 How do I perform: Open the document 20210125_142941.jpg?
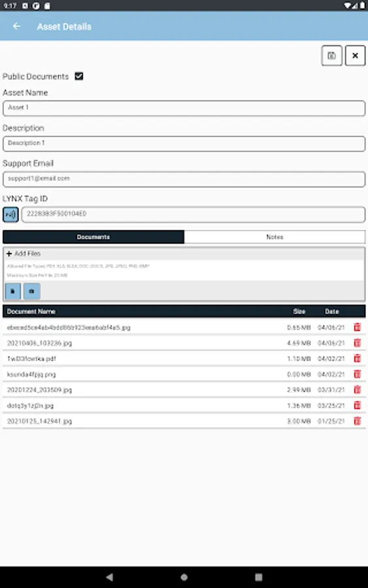point(39,421)
